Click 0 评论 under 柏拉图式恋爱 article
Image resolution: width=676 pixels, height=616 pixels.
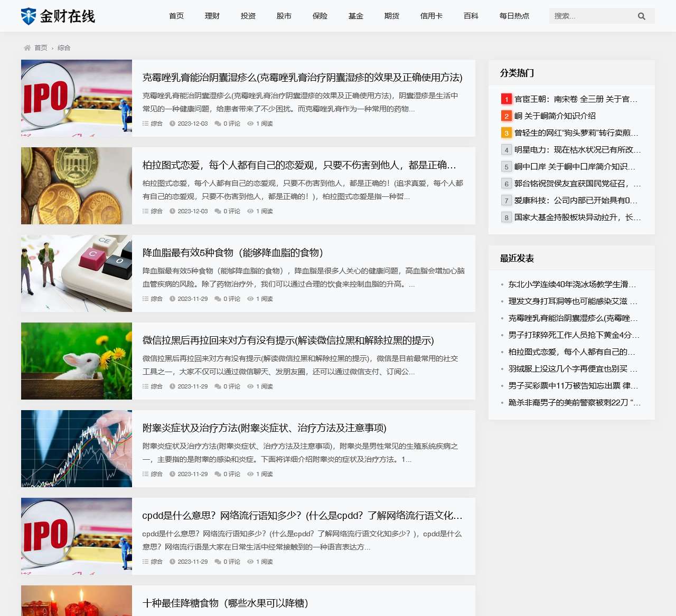[232, 211]
